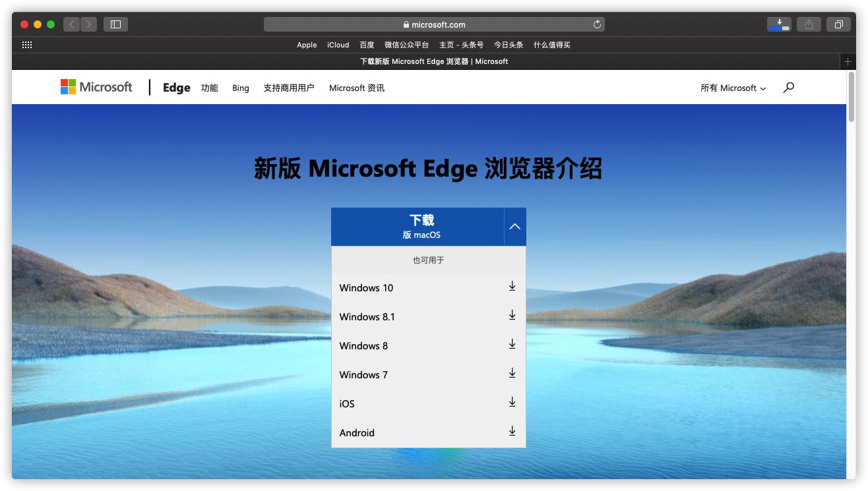This screenshot has height=491, width=868.
Task: Show the Safari sidebar
Action: tap(115, 24)
